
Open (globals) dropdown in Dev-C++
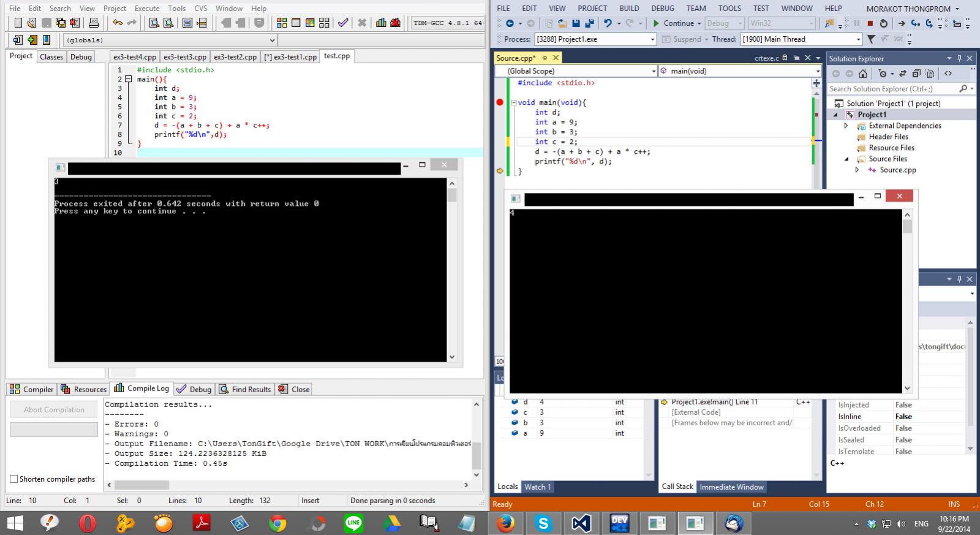273,40
